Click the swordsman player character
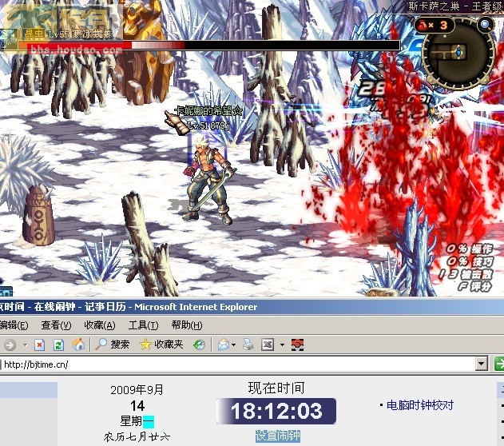This screenshot has width=504, height=446. pyautogui.click(x=209, y=180)
